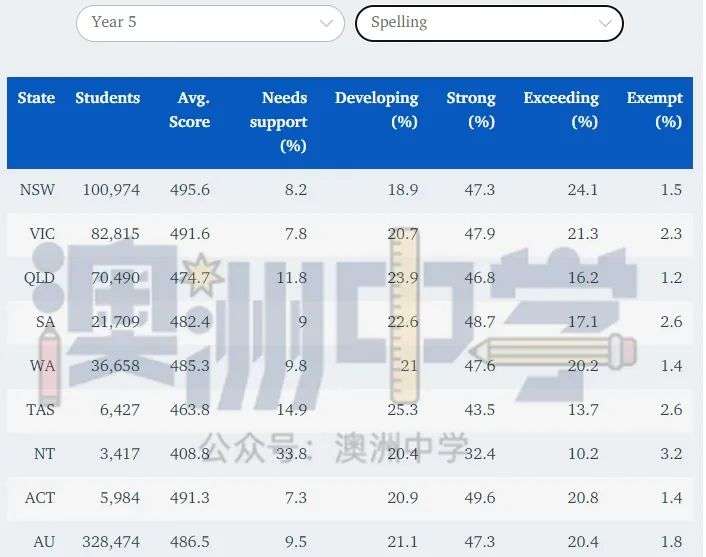The image size is (706, 557).
Task: Select the VIC row label
Action: coord(42,234)
